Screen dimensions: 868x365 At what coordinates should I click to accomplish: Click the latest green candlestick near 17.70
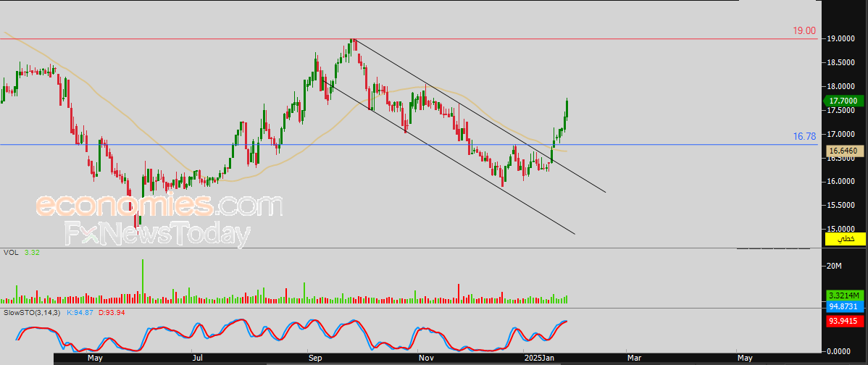[x=567, y=109]
